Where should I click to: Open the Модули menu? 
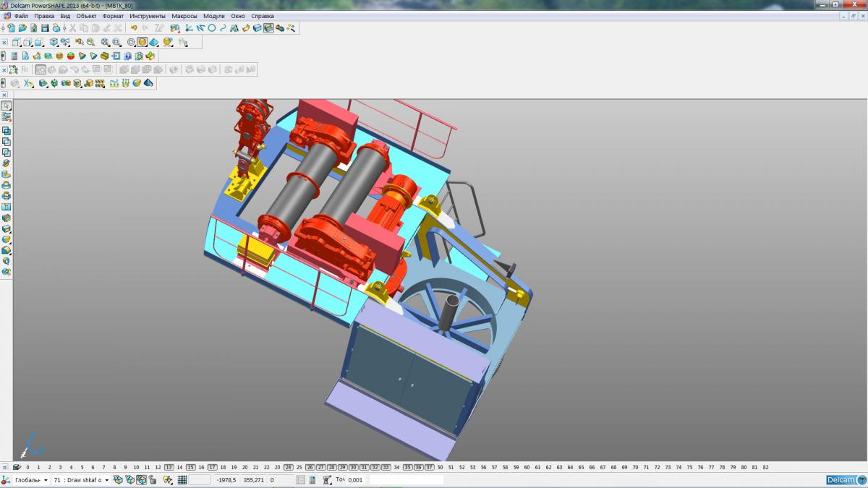coord(214,16)
